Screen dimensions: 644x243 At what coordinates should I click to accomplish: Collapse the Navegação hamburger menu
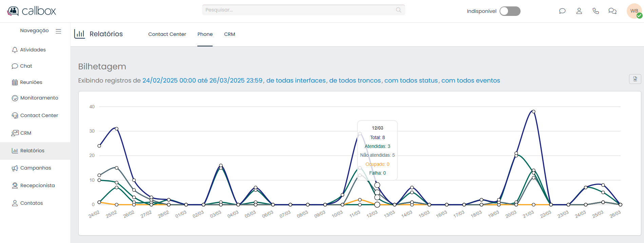point(58,31)
